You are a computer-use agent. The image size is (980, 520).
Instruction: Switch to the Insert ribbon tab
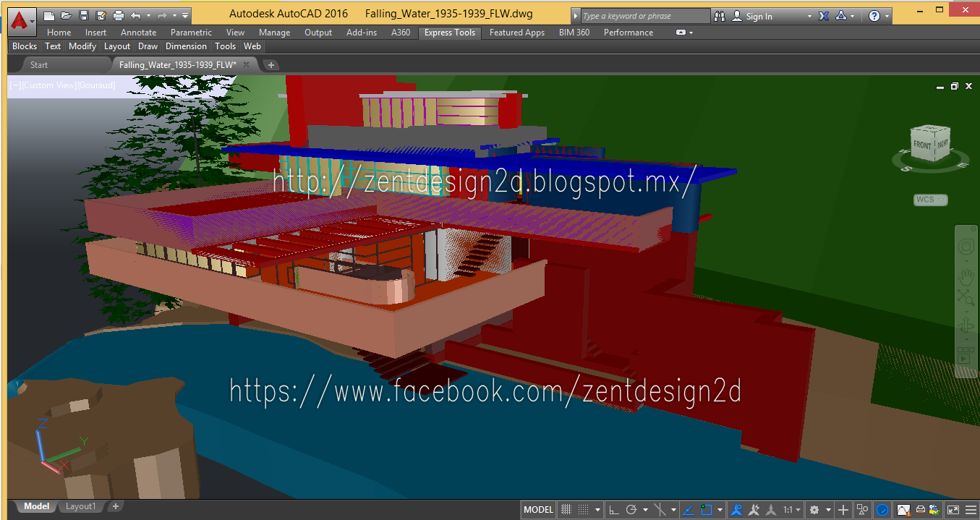(95, 33)
